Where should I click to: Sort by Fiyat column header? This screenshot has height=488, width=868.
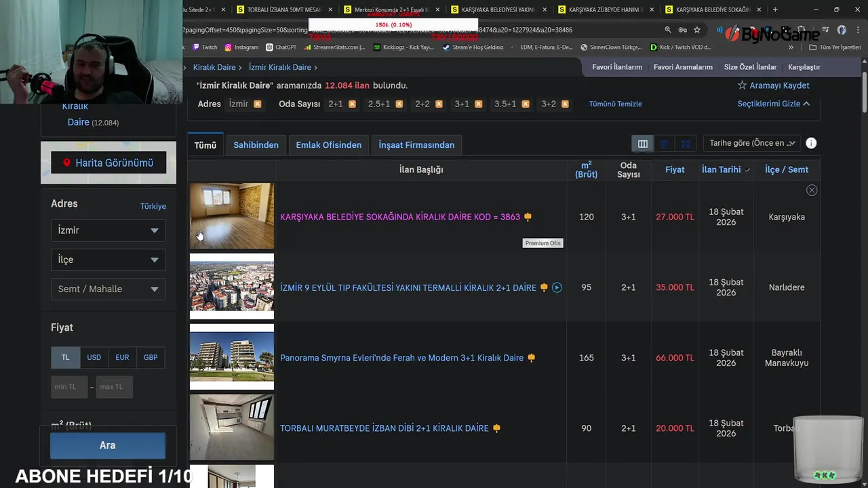pos(675,169)
